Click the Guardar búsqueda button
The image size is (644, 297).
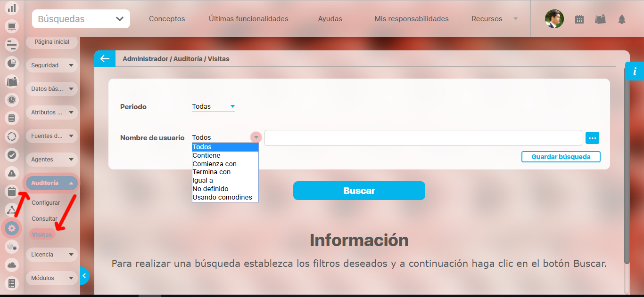561,157
